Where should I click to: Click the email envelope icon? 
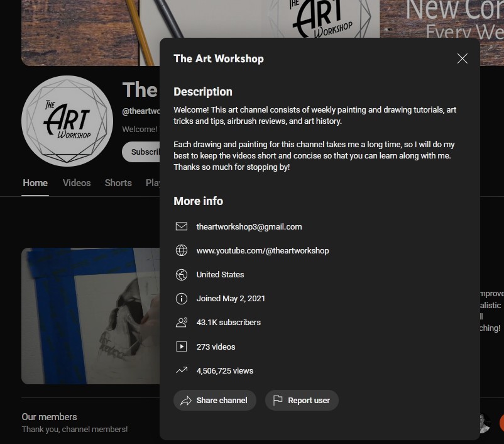[182, 226]
